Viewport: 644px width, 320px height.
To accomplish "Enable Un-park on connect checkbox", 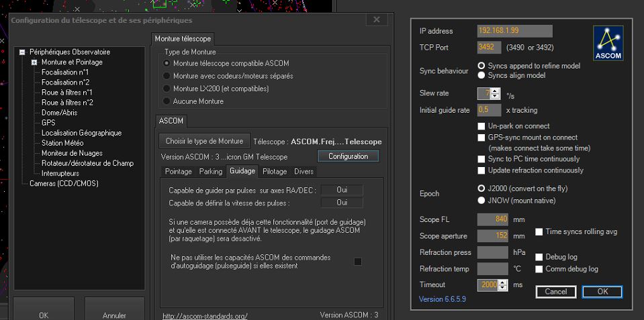I will pos(481,126).
